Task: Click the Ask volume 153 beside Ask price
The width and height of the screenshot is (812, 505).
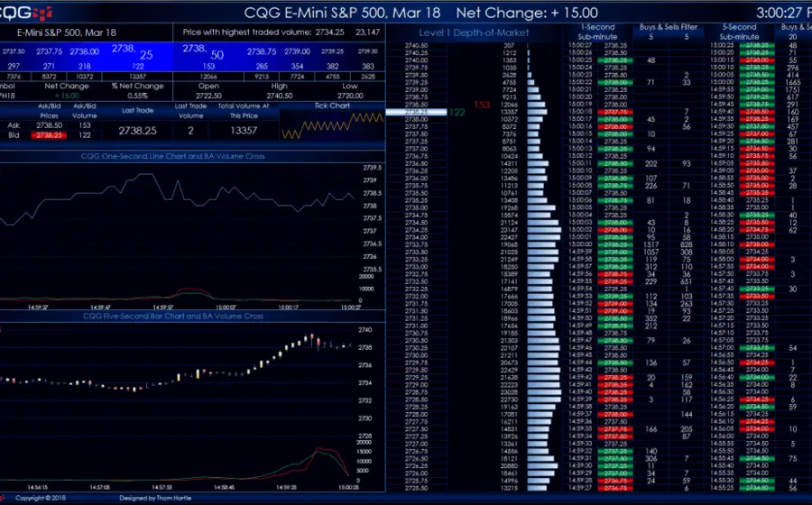Action: click(85, 125)
